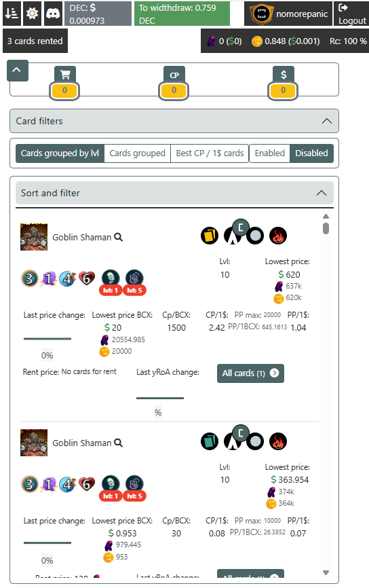Click the shopping cart icon
The height and width of the screenshot is (588, 369).
(x=65, y=75)
